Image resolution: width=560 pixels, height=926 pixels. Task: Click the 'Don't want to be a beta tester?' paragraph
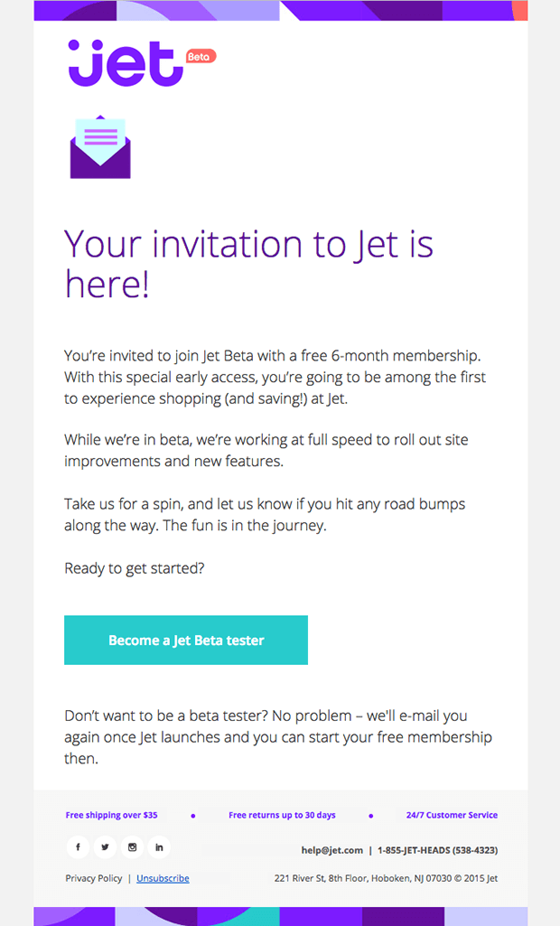click(x=278, y=737)
